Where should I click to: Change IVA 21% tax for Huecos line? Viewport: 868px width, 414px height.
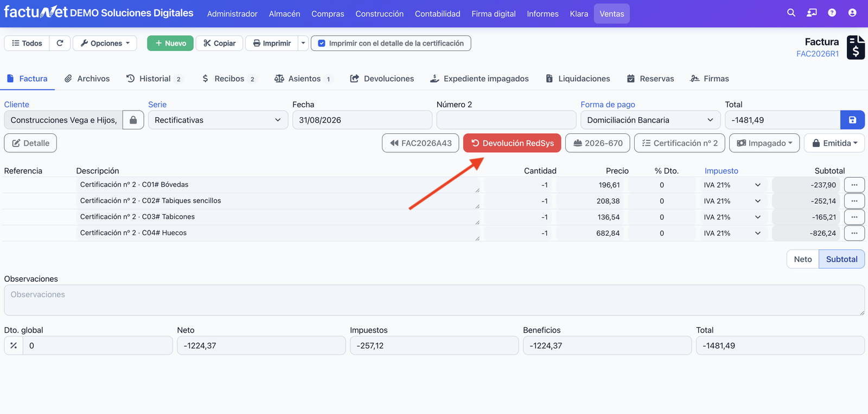coord(732,234)
